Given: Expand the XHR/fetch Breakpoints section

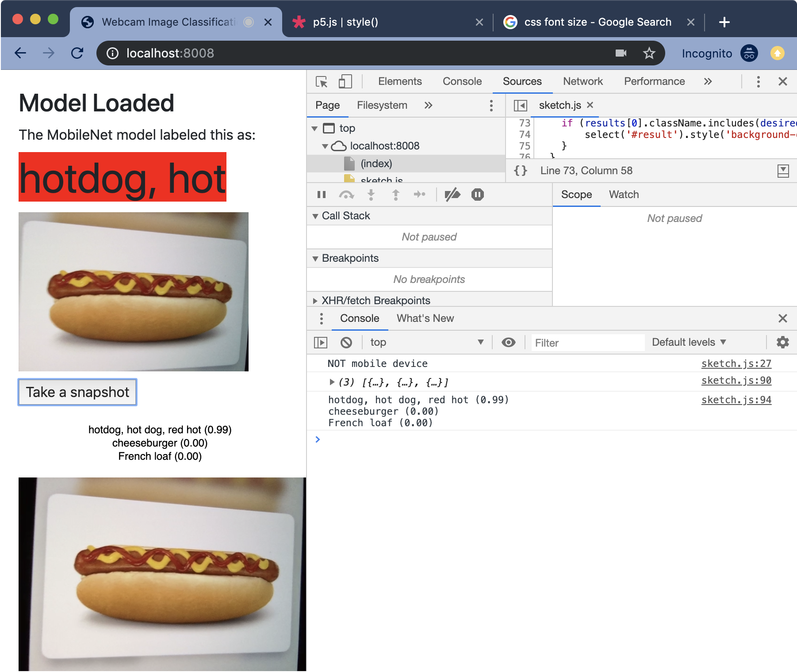Looking at the screenshot, I should point(315,301).
